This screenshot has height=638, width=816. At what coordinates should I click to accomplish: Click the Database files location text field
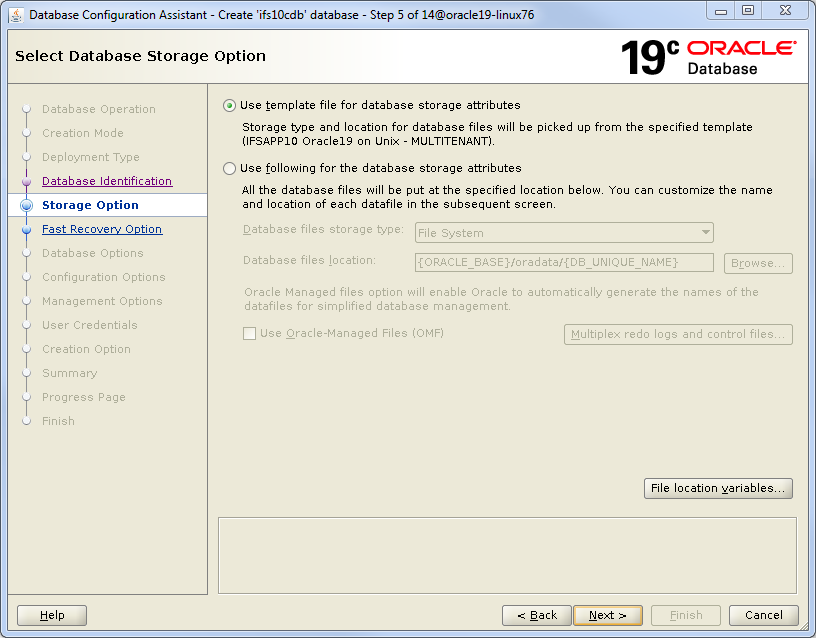[563, 262]
